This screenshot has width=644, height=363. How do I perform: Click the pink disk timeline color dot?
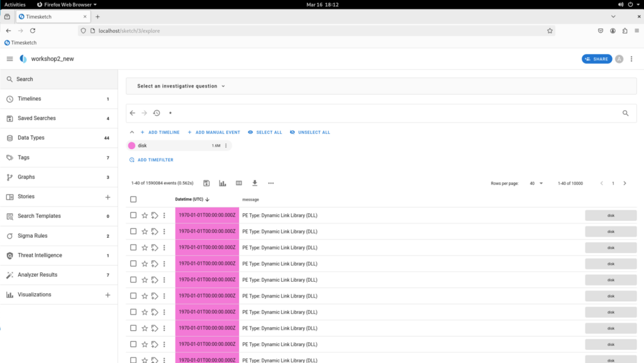[131, 145]
